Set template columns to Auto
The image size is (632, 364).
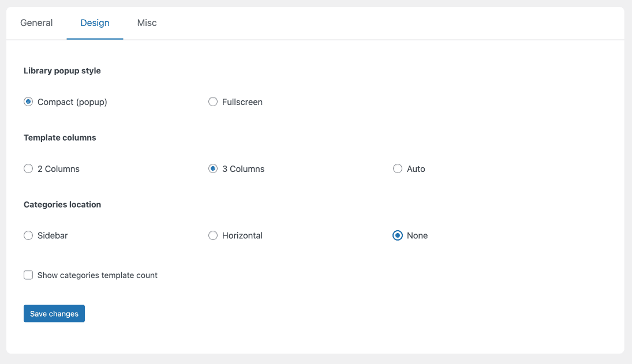398,168
